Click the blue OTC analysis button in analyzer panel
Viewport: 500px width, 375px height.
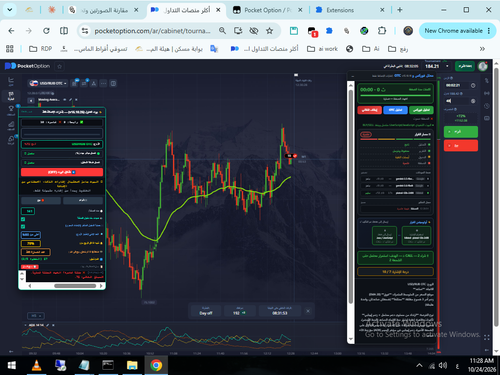[x=395, y=110]
